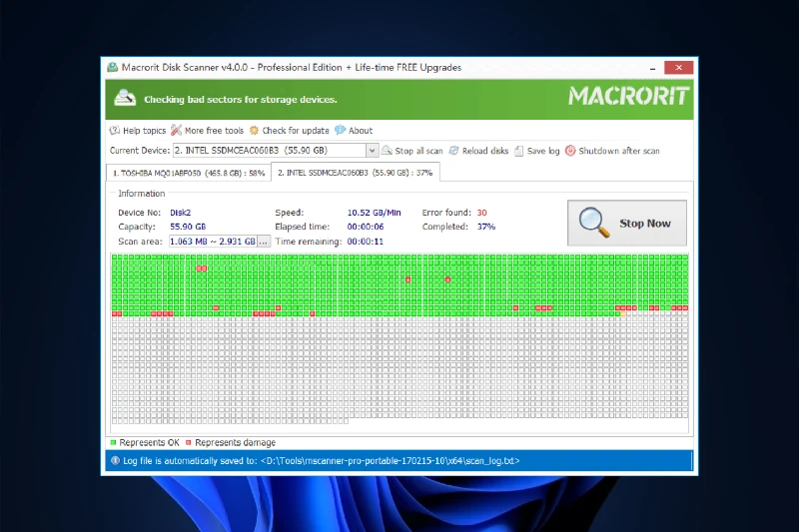Click the Stop Now button

[627, 223]
